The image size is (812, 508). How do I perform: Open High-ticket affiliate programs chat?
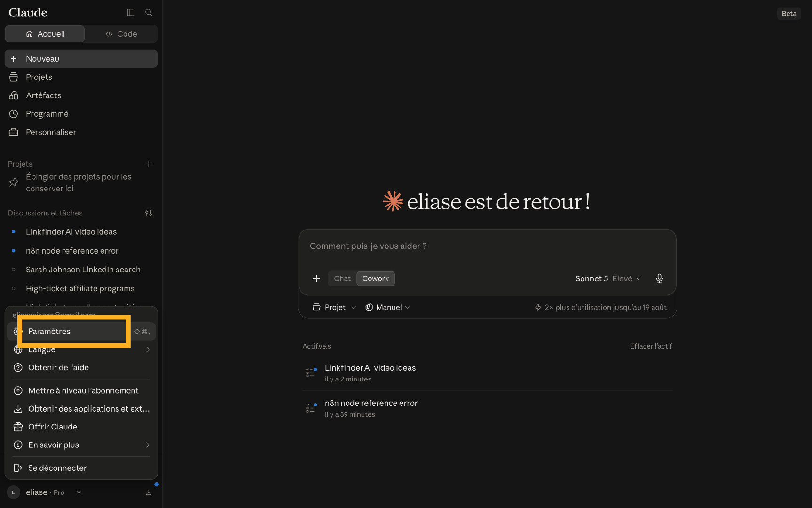[81, 288]
